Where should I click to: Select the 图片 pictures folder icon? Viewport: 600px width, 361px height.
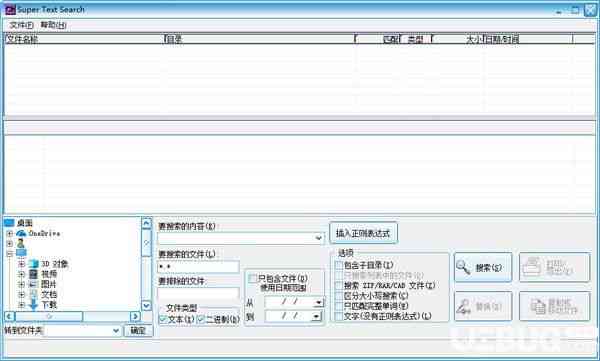click(34, 284)
